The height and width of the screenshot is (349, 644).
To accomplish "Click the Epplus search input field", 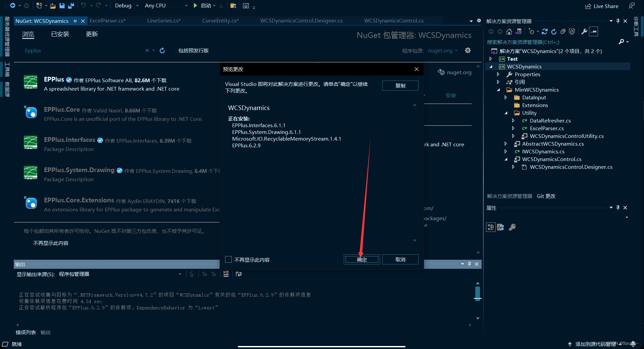I will tap(84, 50).
